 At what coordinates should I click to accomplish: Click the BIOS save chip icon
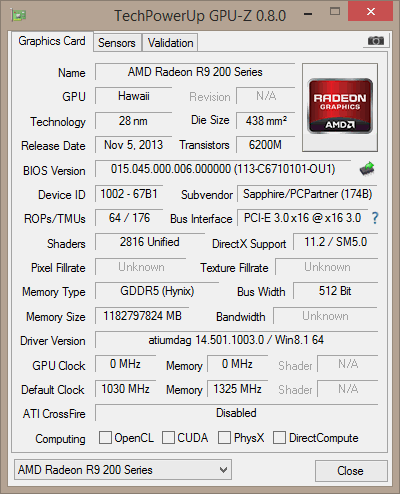[367, 169]
